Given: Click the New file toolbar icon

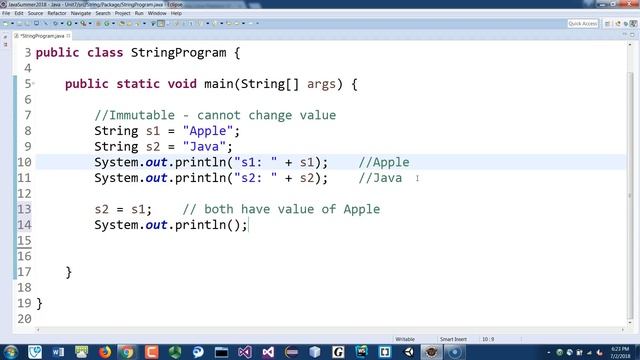Looking at the screenshot, I should [x=6, y=23].
